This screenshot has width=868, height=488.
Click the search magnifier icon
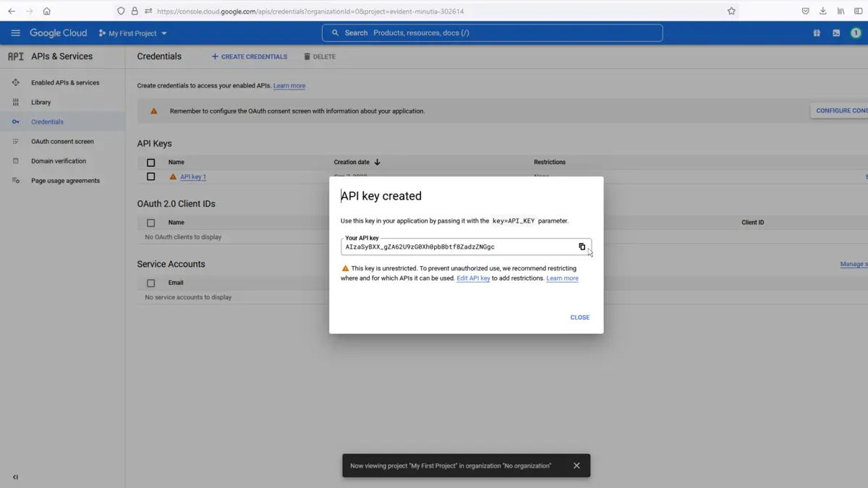(335, 33)
